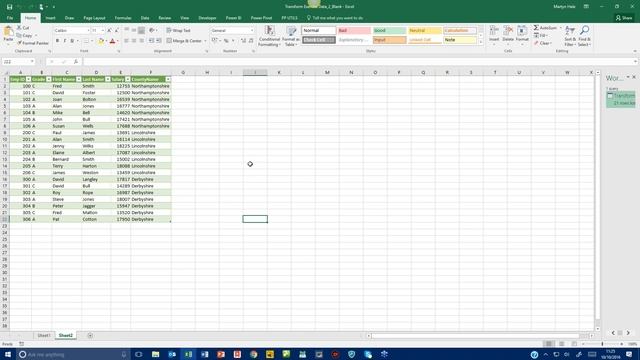640x360 pixels.
Task: Open the font name dropdown
Action: point(88,31)
